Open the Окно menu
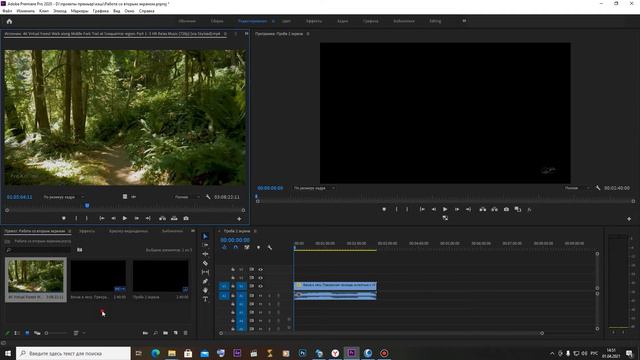The width and height of the screenshot is (640, 360). pyautogui.click(x=129, y=11)
